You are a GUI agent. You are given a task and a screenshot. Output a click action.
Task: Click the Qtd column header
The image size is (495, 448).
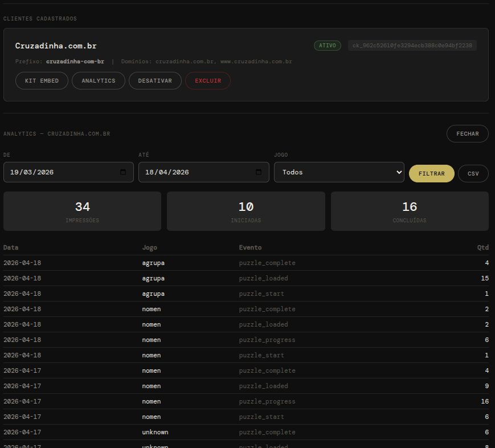tap(482, 247)
